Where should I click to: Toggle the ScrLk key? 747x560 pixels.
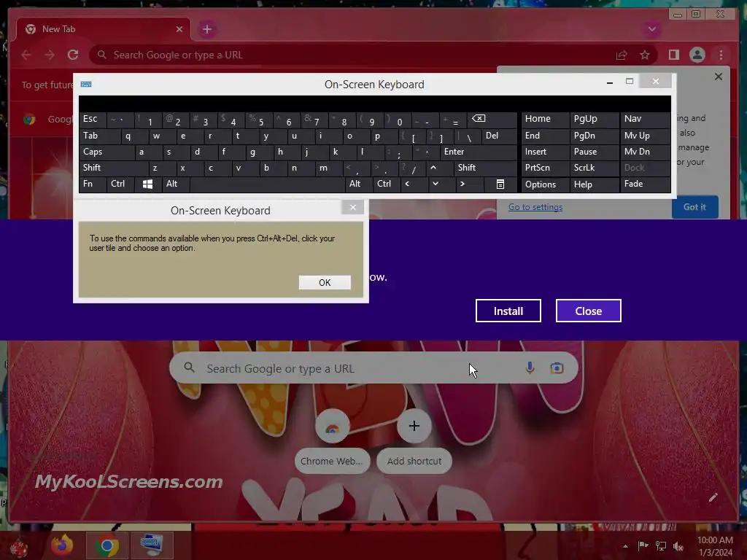[594, 168]
